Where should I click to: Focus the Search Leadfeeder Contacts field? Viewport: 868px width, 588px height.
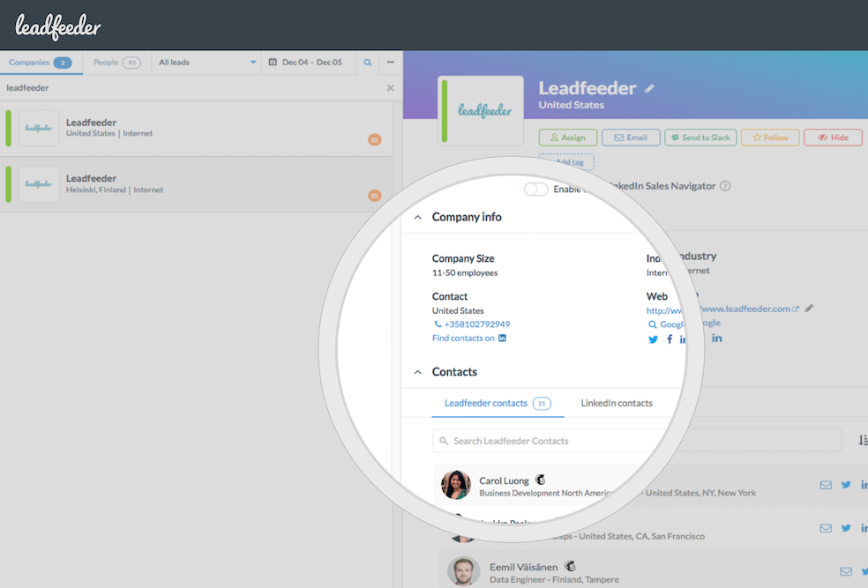click(554, 441)
